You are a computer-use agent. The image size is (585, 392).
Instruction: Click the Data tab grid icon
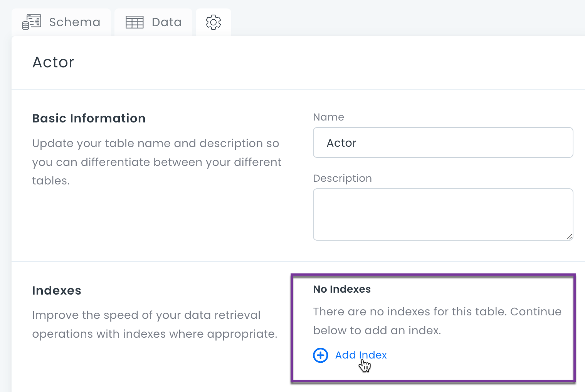pyautogui.click(x=134, y=22)
